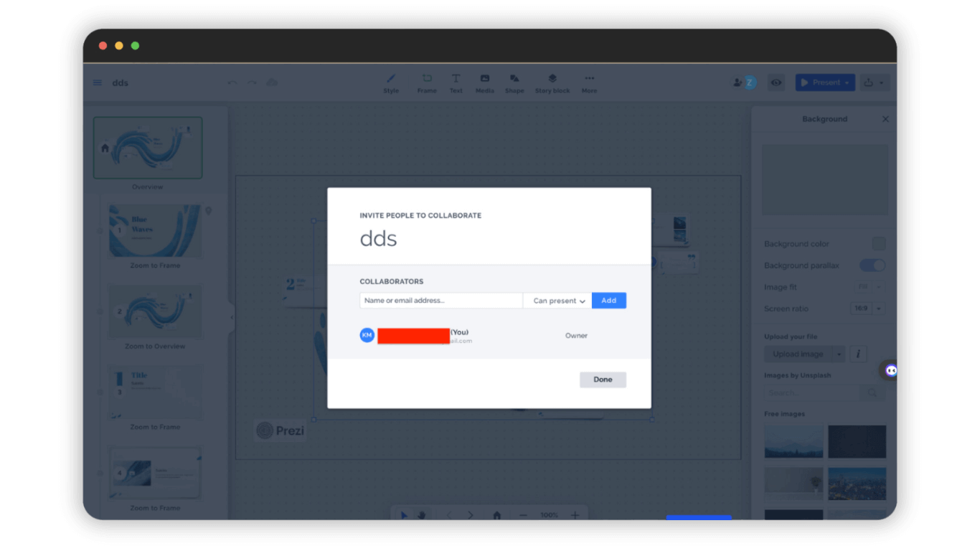Insert text using the Text tool
Viewport: 980px width, 551px height.
[x=456, y=83]
